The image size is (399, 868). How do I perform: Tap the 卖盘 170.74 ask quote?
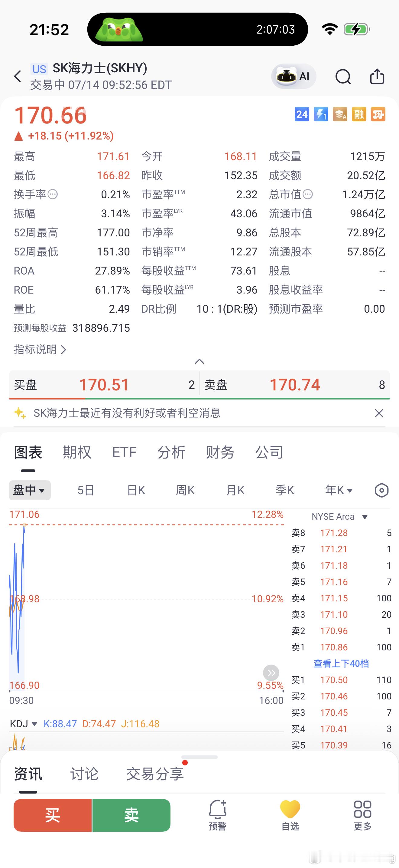point(295,384)
